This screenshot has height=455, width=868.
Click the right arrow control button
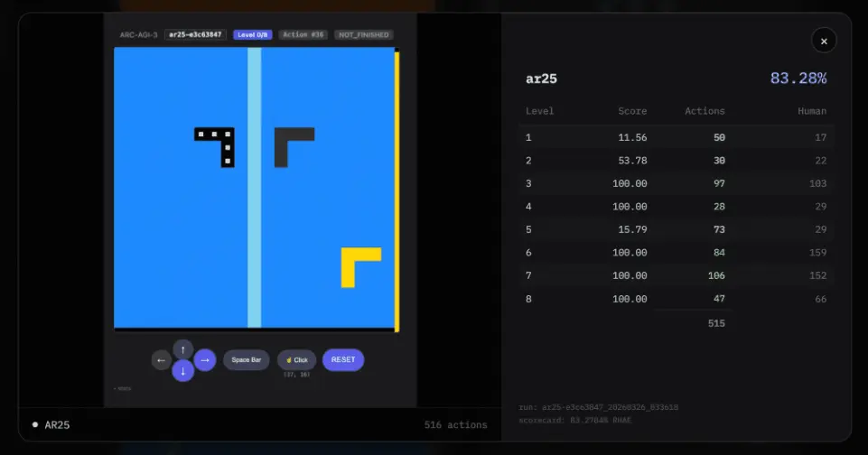click(205, 360)
